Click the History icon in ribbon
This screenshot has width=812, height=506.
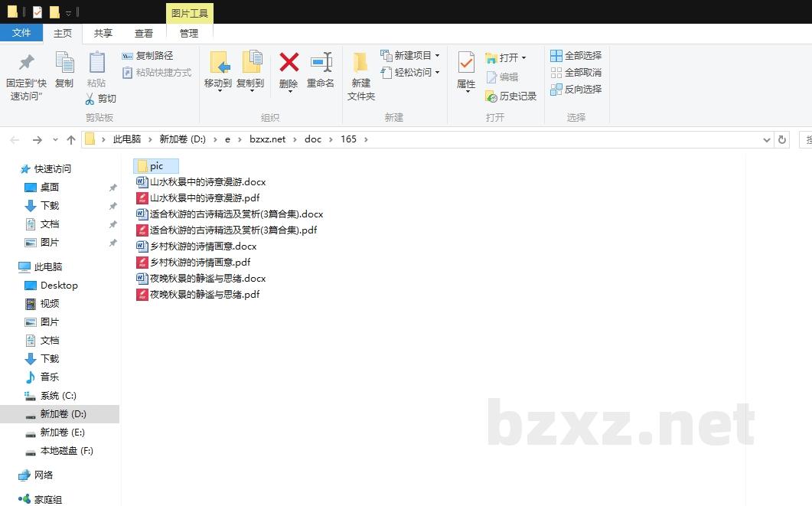(491, 96)
